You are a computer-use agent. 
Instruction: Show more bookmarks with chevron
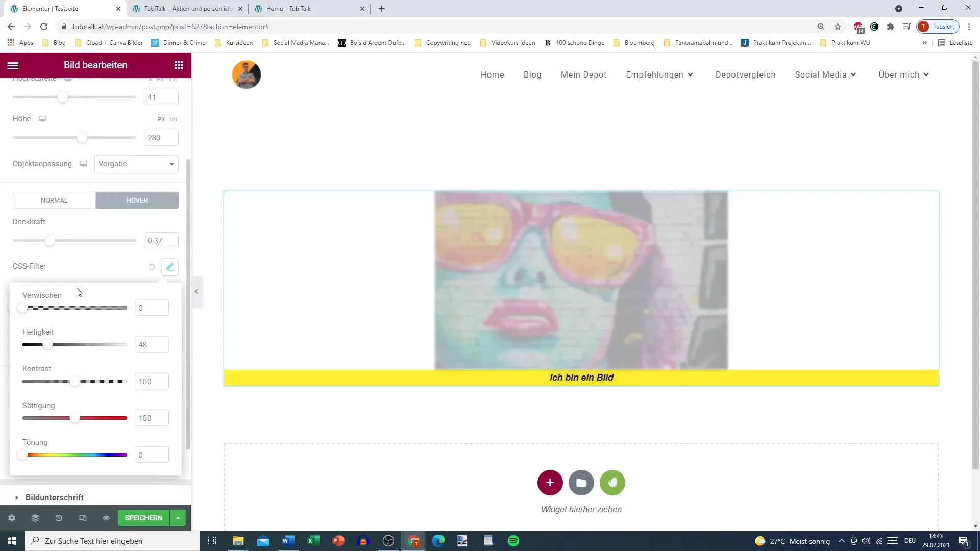coord(924,43)
